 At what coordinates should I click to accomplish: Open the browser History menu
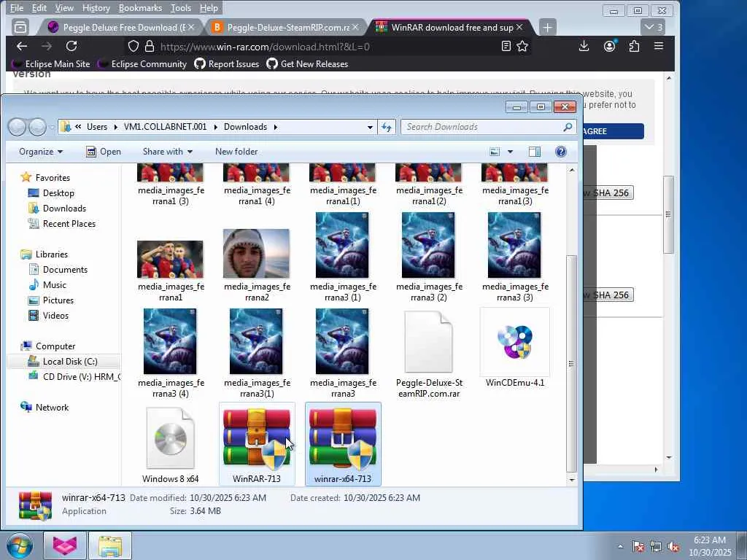pos(96,8)
